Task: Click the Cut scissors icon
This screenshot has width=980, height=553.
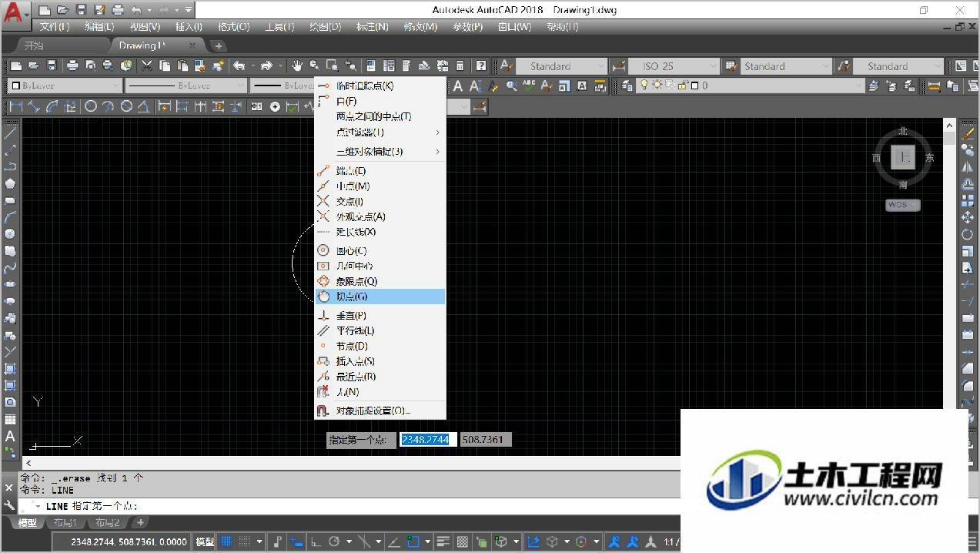Action: point(146,65)
